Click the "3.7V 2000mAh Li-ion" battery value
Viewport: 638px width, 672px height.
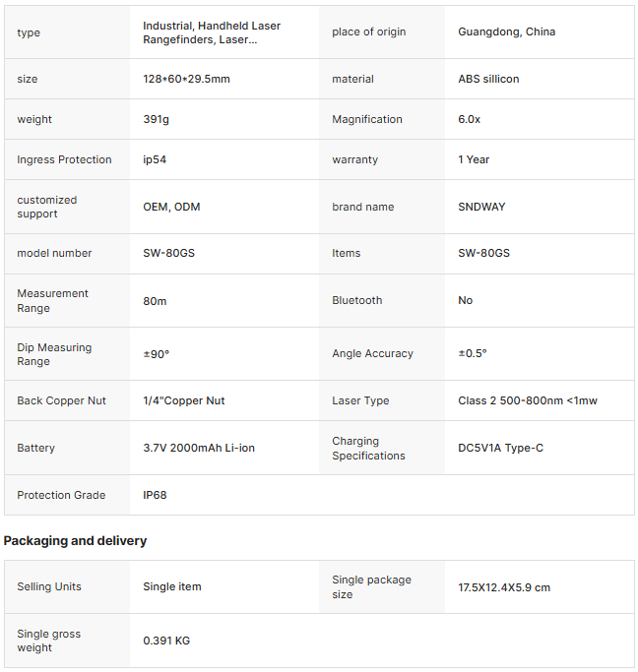coord(199,448)
